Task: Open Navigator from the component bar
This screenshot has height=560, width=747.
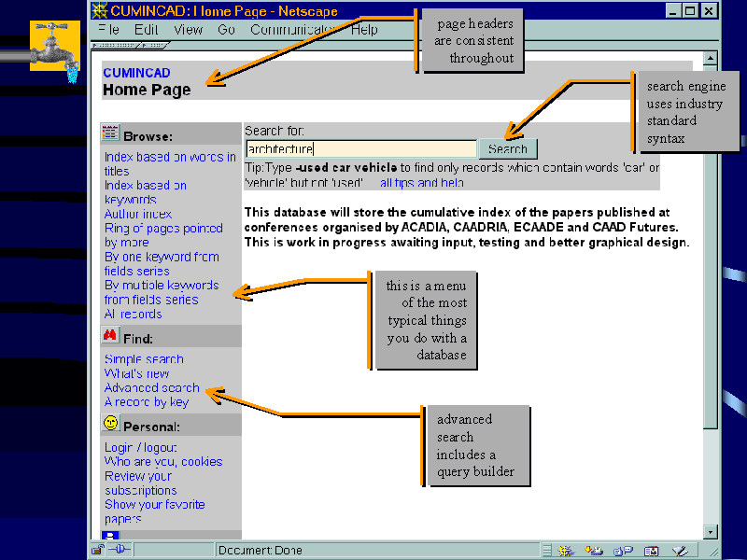Action: point(564,550)
